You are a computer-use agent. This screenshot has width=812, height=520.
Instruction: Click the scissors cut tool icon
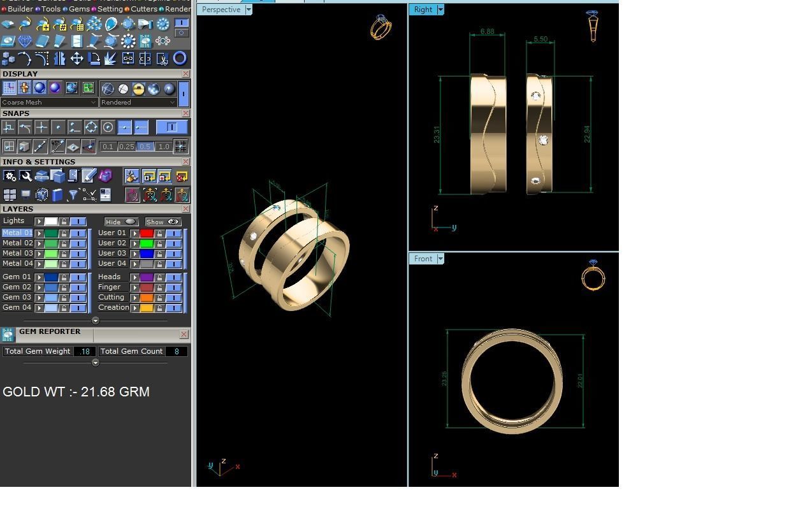pos(163,59)
